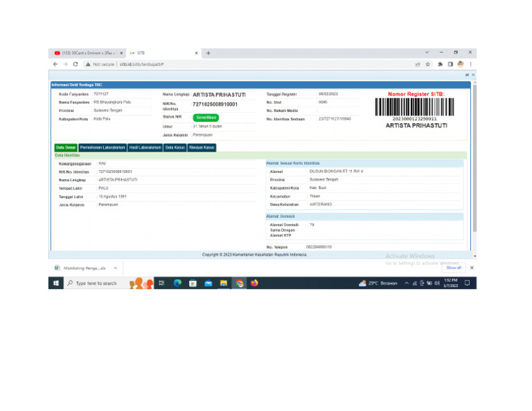This screenshot has width=532, height=411.
Task: Open File Explorer from the taskbar
Action: 224,283
